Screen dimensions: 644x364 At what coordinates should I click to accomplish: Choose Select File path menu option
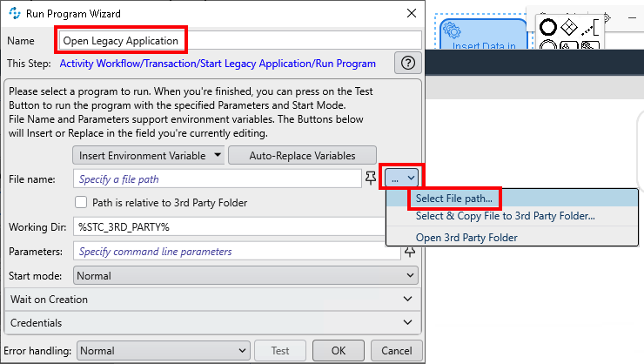coord(453,199)
